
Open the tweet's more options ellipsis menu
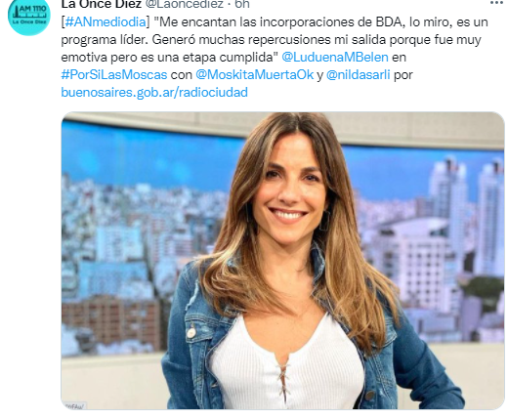pyautogui.click(x=496, y=3)
